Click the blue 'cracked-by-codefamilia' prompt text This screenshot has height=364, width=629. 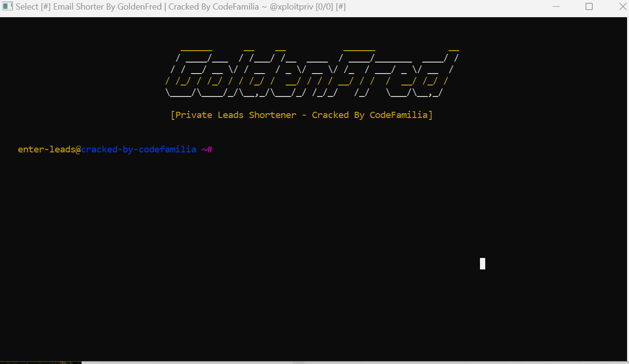click(139, 150)
